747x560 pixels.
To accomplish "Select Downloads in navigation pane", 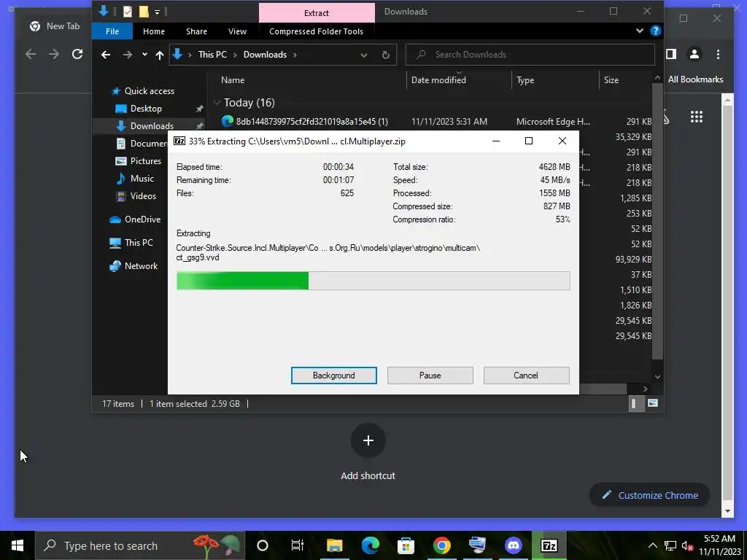I will [x=152, y=125].
